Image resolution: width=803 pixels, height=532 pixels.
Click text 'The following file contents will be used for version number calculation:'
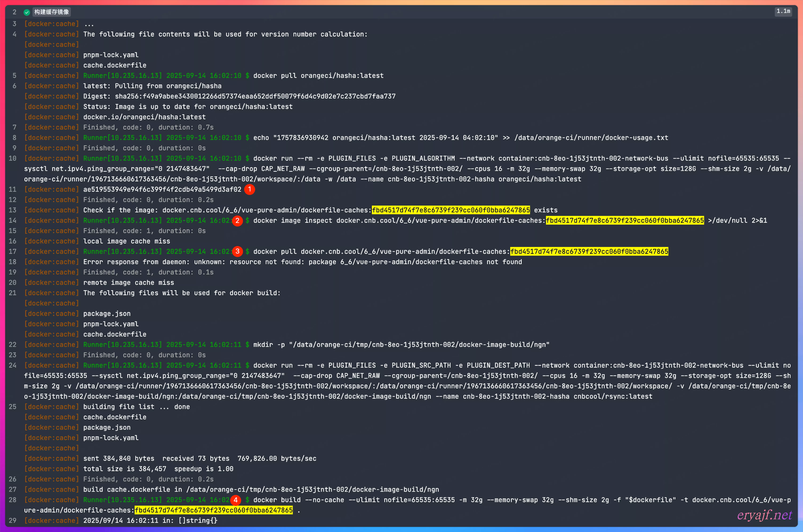coord(225,34)
